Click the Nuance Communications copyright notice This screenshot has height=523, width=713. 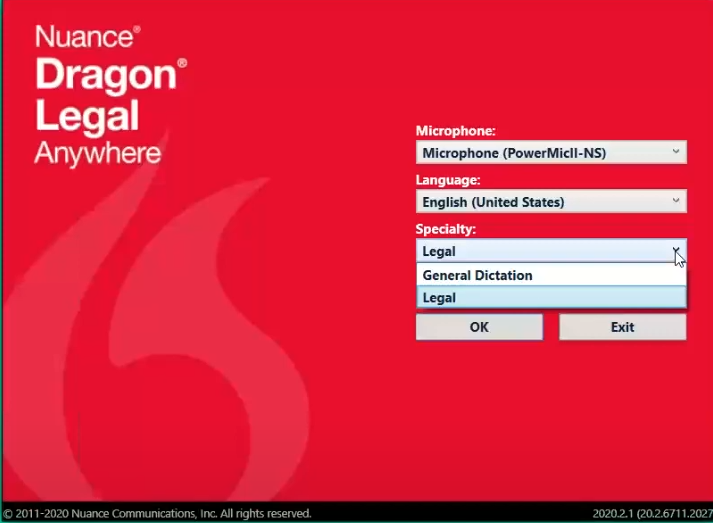pyautogui.click(x=157, y=513)
